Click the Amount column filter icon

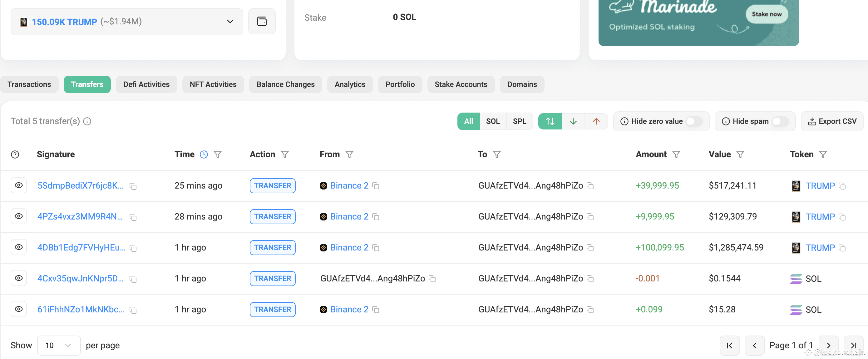pyautogui.click(x=676, y=154)
